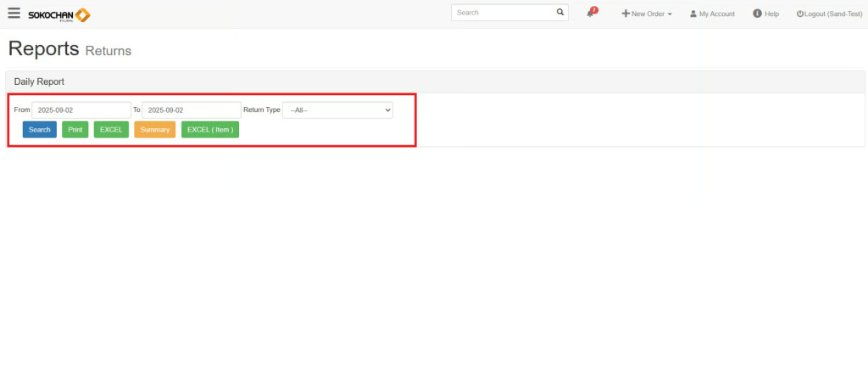
Task: Click the magnifier icon in search box
Action: 559,13
